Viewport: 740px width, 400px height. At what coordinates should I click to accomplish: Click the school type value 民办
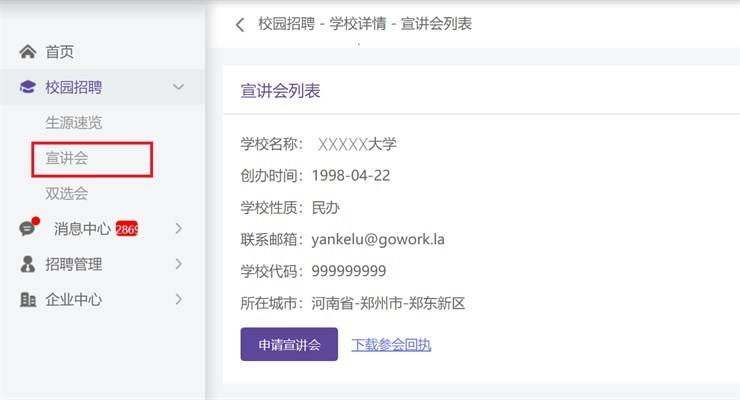[x=326, y=208]
